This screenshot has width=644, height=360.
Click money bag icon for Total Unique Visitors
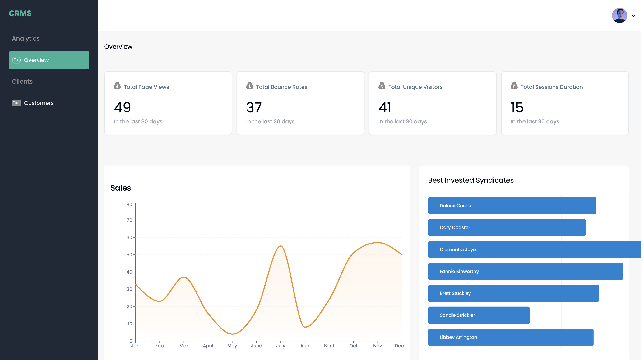[382, 86]
